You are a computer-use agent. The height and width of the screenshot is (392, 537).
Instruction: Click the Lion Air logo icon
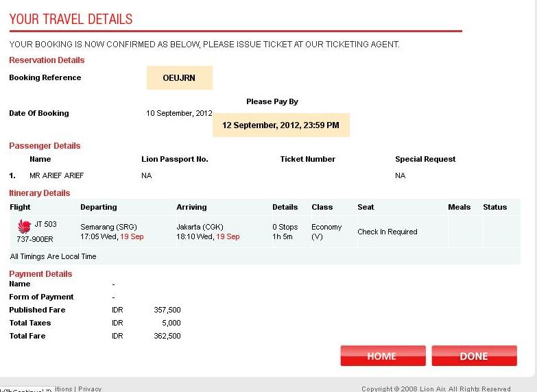pos(25,225)
